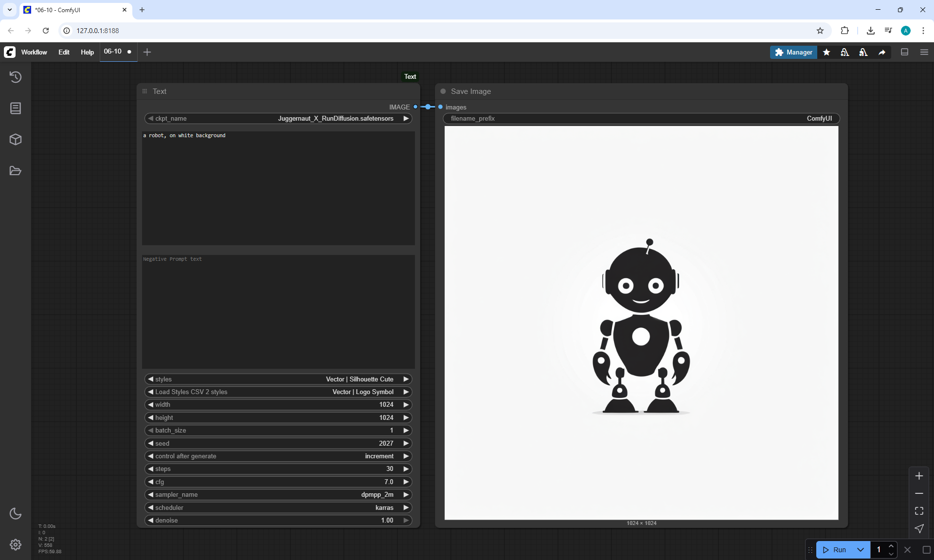Click fit view icon on canvas controls
Image resolution: width=934 pixels, height=560 pixels.
(919, 511)
